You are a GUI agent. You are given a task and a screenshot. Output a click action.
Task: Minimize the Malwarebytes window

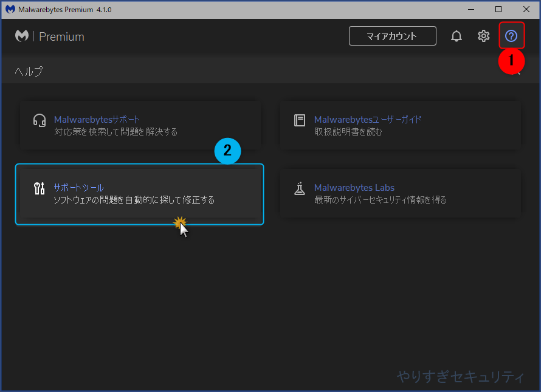(471, 9)
